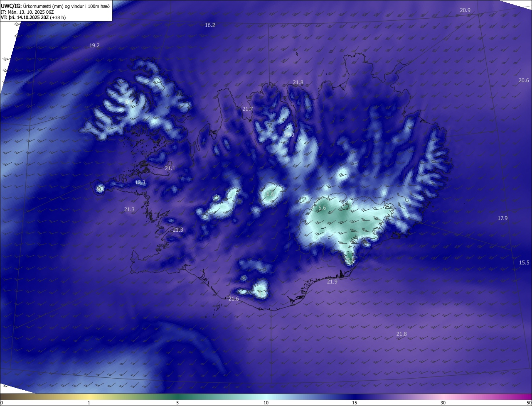Viewport: 532px width, 406px height.
Task: Click the color scale tick label 15
Action: click(x=355, y=403)
